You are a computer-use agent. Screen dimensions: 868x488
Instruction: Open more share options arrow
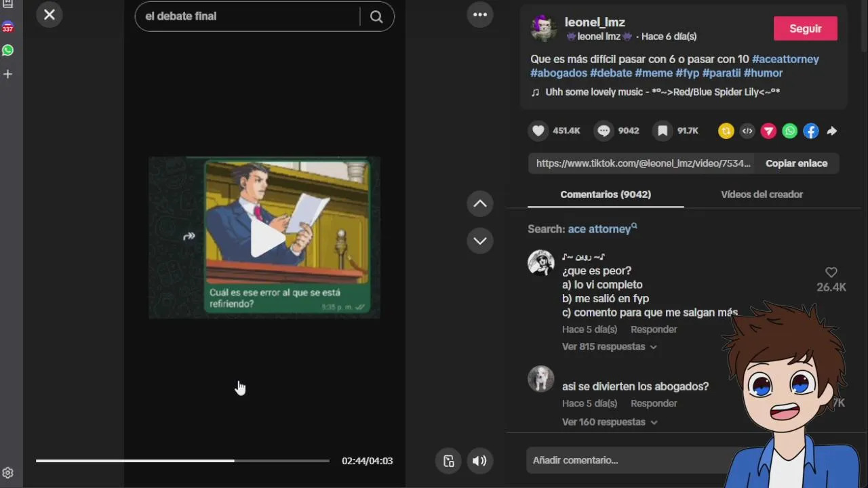click(x=832, y=131)
